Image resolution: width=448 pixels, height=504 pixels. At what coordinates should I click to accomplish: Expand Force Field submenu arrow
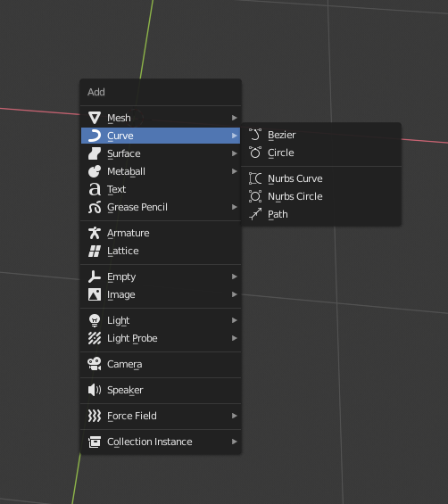(235, 416)
